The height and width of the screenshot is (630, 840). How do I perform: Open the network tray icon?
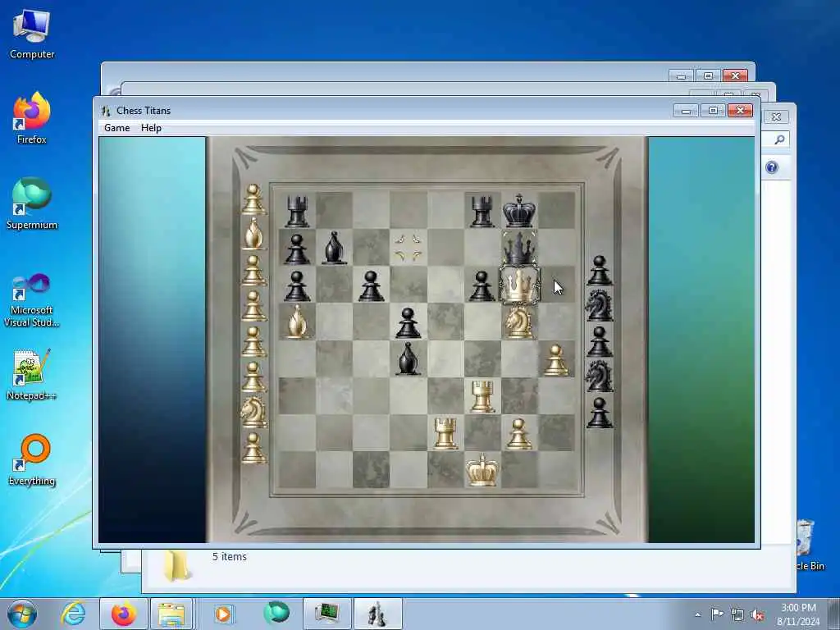(x=737, y=615)
